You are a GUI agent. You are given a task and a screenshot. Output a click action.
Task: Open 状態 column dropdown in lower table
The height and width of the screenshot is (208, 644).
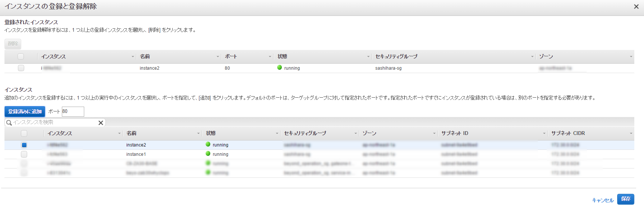click(x=277, y=133)
